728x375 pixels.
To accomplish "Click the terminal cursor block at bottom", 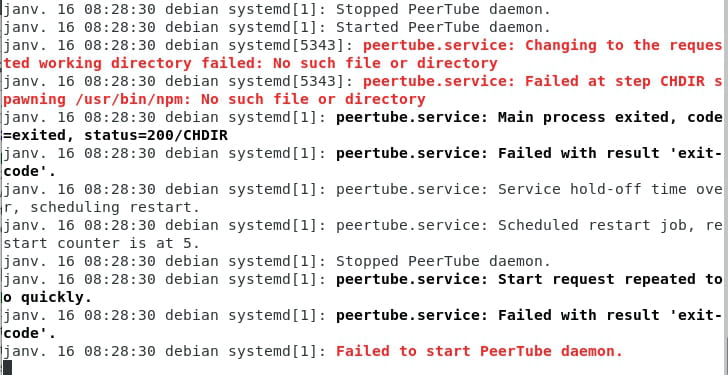I will [x=6, y=368].
